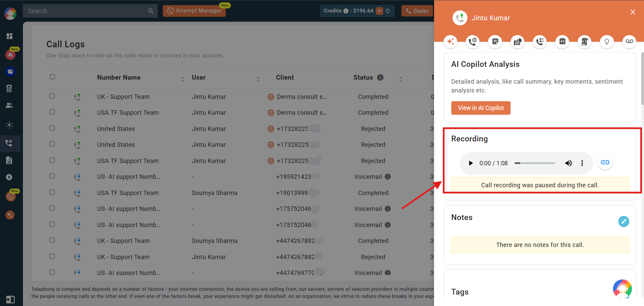Open first Derma consult client cell

297,97
